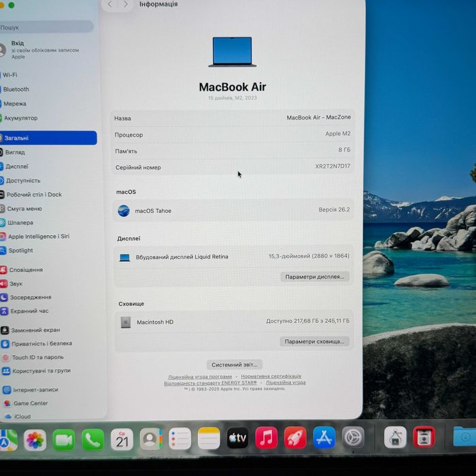This screenshot has height=476, width=476.
Task: Click the built-in display laptop icon
Action: 124,258
